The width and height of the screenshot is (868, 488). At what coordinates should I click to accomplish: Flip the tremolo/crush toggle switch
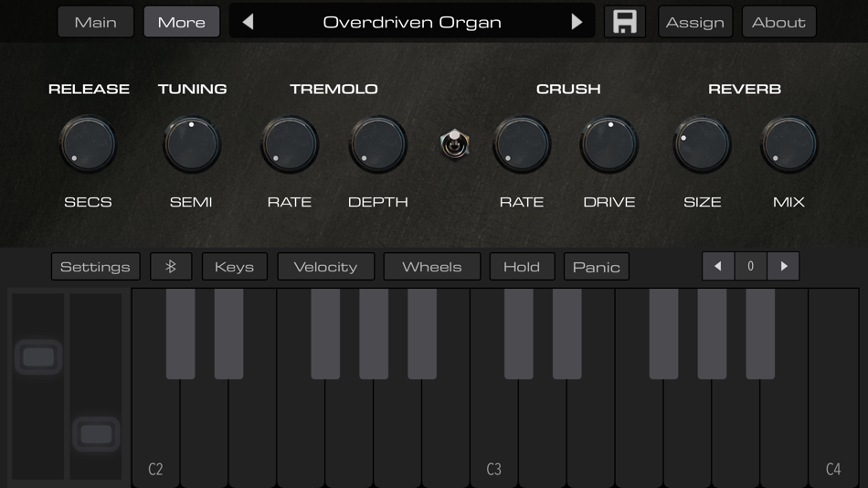454,144
